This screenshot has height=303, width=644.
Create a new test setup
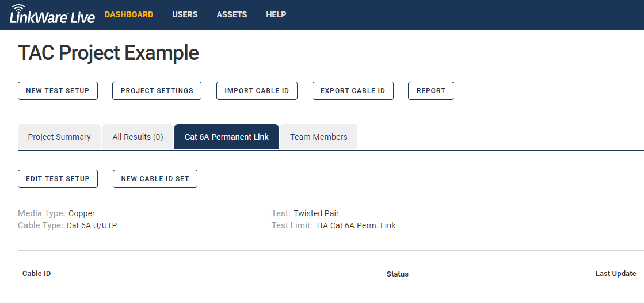point(58,91)
